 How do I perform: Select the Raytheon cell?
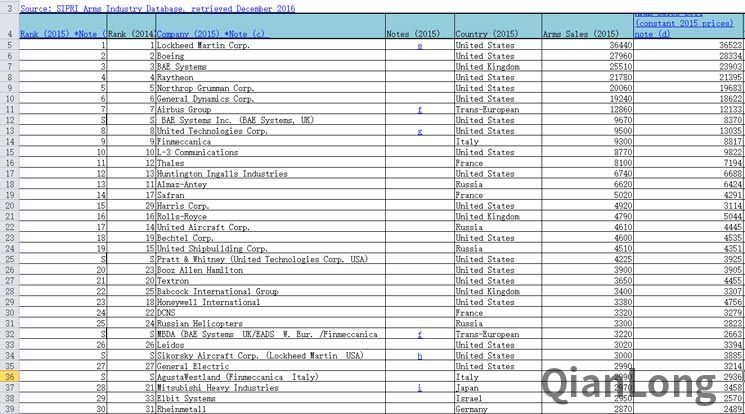[270, 77]
